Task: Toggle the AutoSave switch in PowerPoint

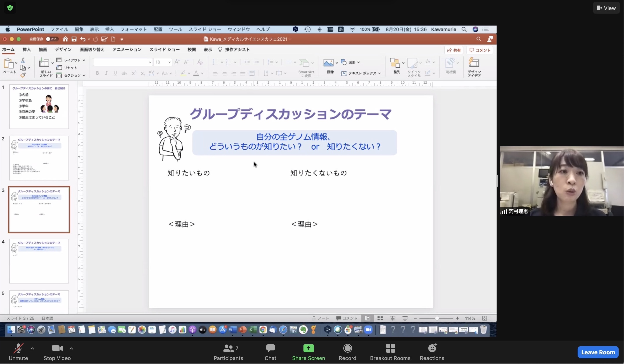Action: click(x=51, y=39)
